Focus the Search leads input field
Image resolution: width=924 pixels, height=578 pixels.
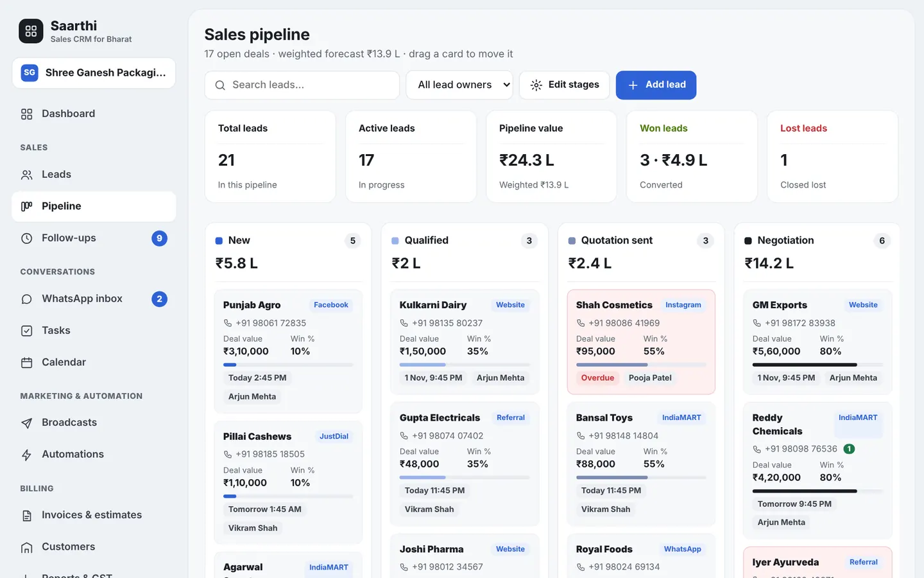click(x=302, y=85)
